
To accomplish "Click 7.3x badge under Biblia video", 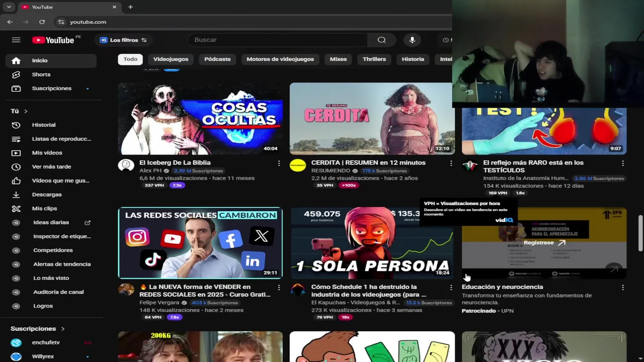I will pos(177,186).
